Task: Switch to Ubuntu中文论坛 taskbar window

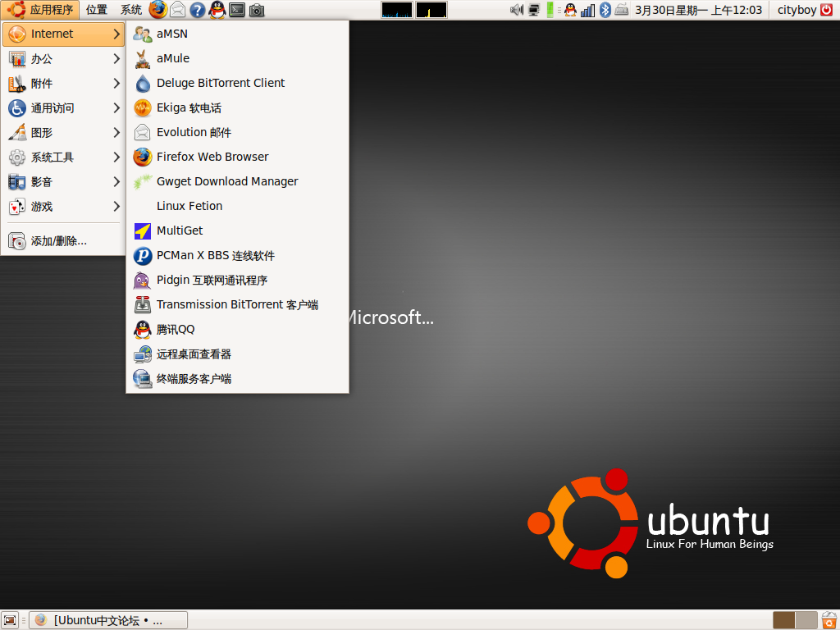Action: 108,620
